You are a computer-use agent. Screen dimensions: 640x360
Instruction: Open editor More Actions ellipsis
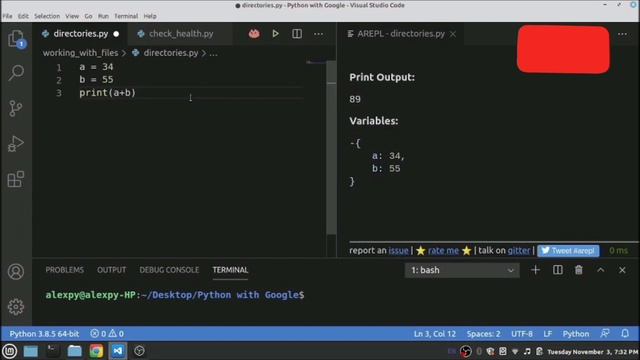coord(318,34)
